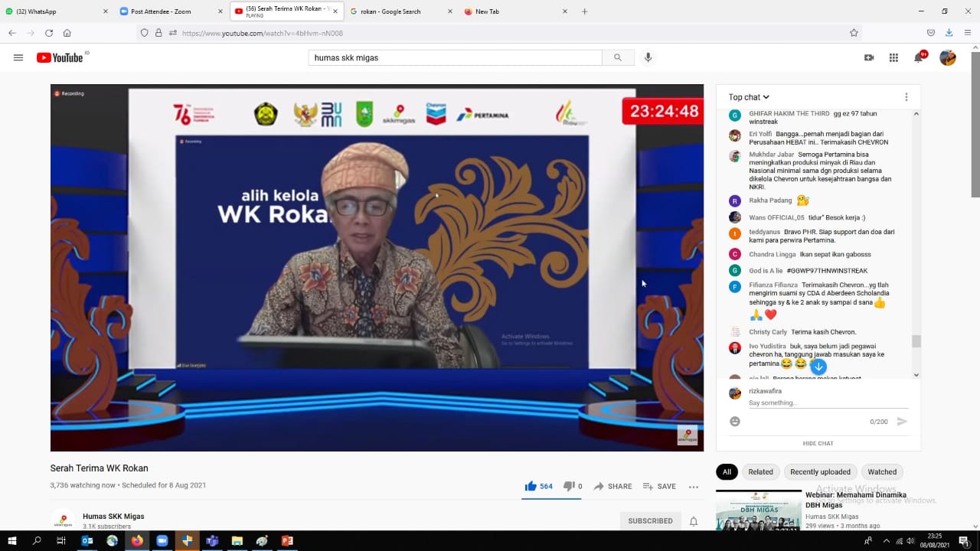Viewport: 980px width, 551px height.
Task: Open the Create video camera icon
Action: [869, 57]
